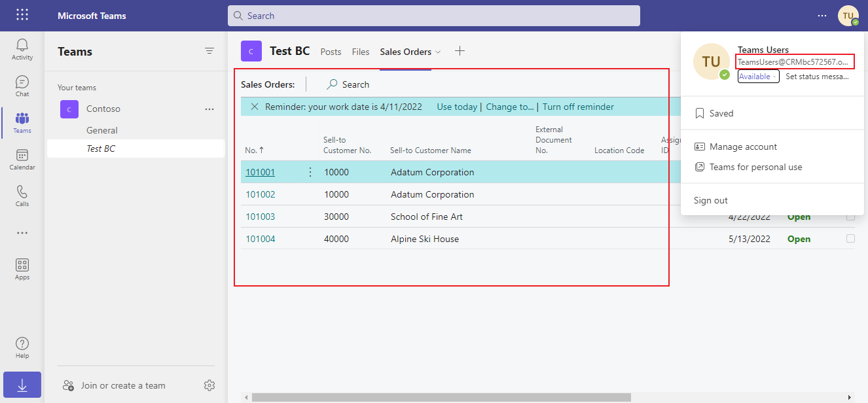The width and height of the screenshot is (868, 403).
Task: Click the download Teams desktop app icon
Action: (x=22, y=385)
